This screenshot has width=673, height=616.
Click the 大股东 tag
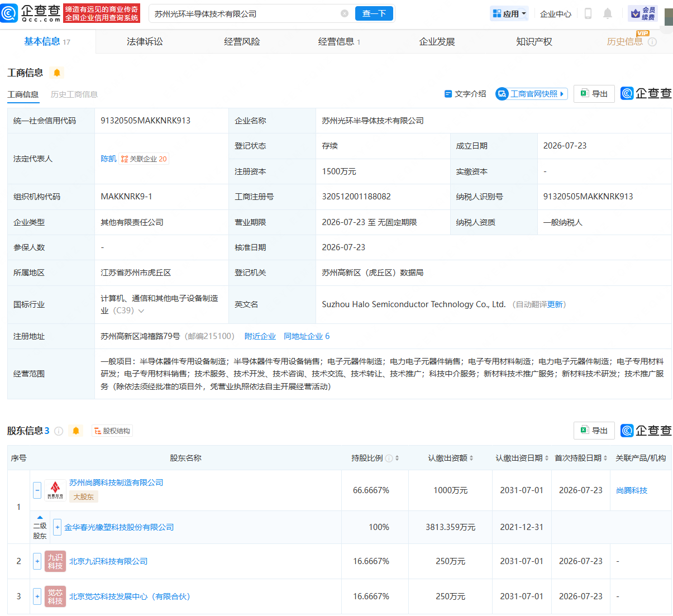(84, 496)
